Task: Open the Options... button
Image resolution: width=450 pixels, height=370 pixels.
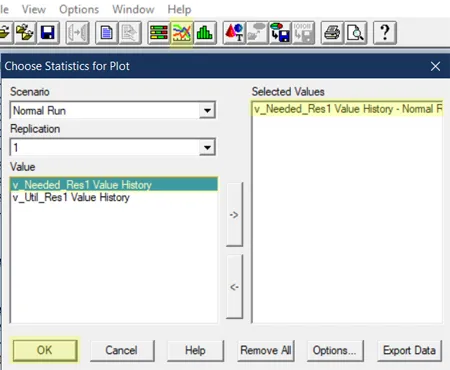Action: [x=335, y=350]
